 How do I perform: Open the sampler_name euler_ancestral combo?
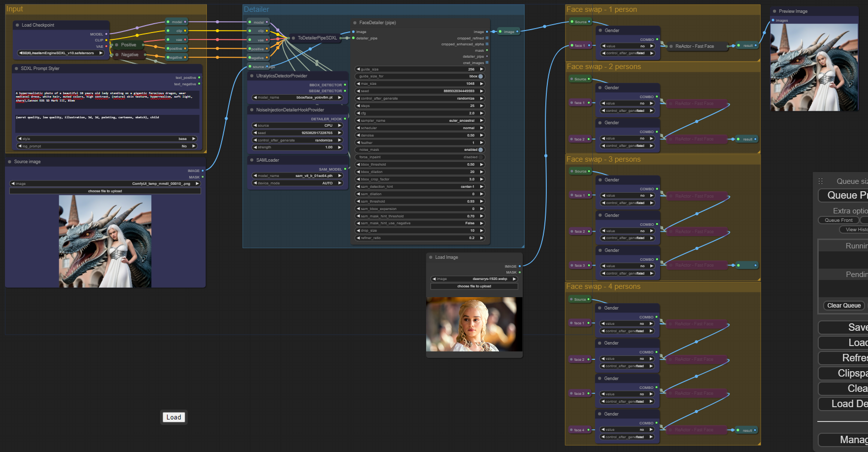(420, 120)
